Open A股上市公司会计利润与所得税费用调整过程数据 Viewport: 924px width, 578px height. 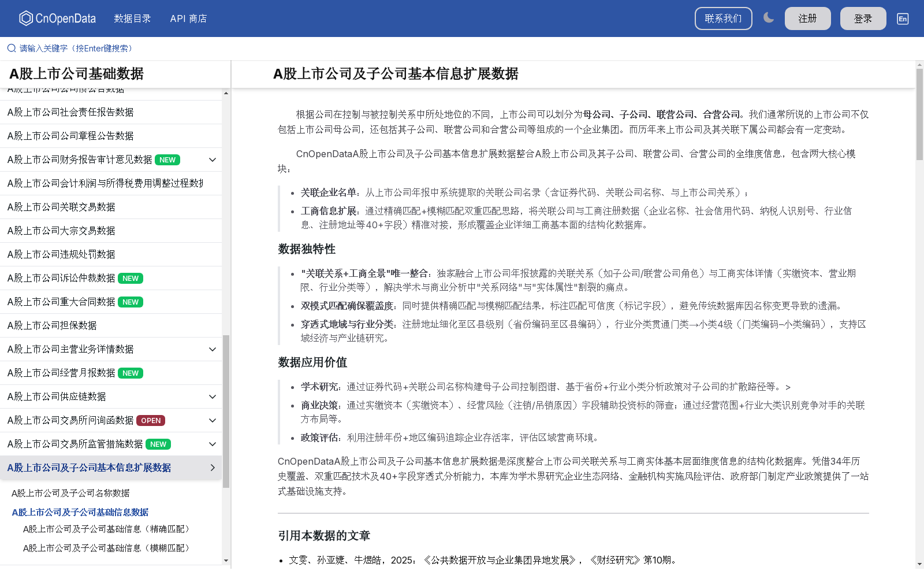111,183
